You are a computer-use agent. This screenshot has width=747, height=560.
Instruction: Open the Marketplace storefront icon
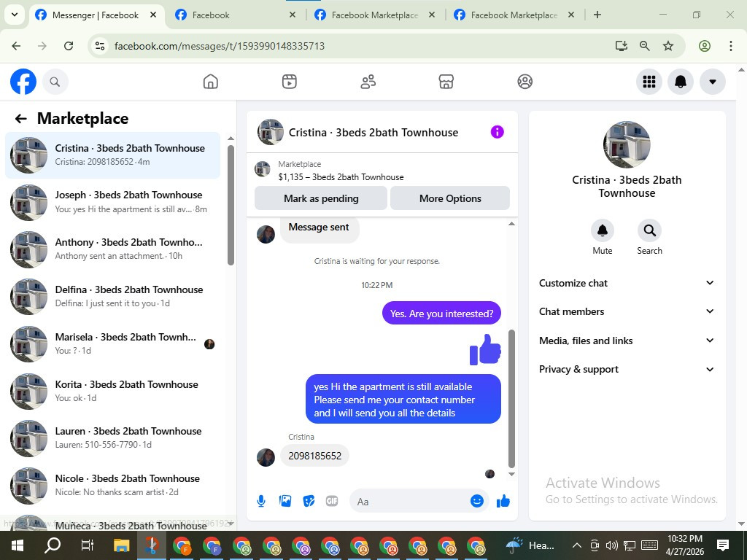pyautogui.click(x=446, y=82)
